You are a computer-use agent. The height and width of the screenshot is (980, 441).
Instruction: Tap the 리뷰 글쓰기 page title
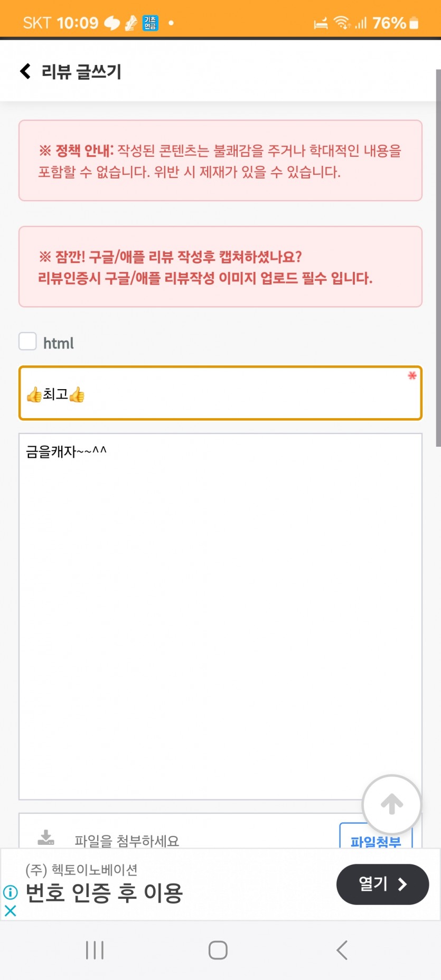81,72
